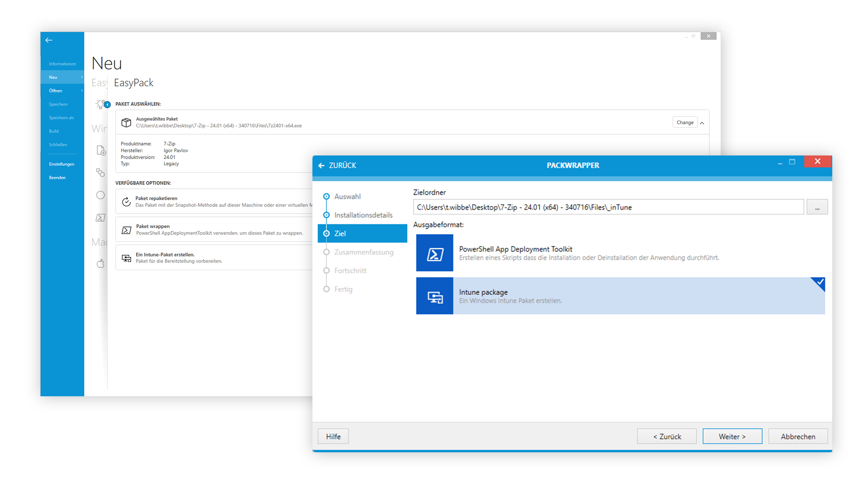Click Speichern als in the sidebar

point(62,118)
